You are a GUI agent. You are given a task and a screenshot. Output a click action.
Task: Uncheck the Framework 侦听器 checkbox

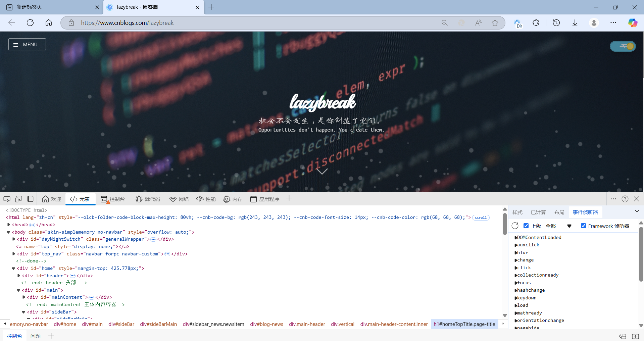coord(583,226)
